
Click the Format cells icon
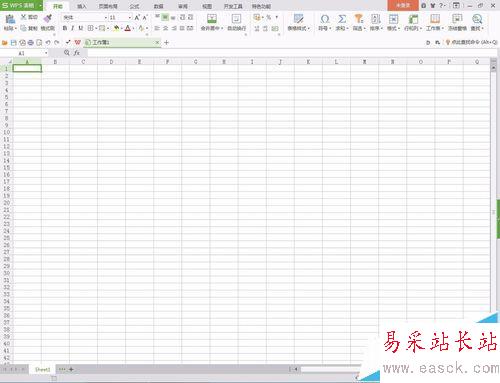pyautogui.click(x=393, y=18)
